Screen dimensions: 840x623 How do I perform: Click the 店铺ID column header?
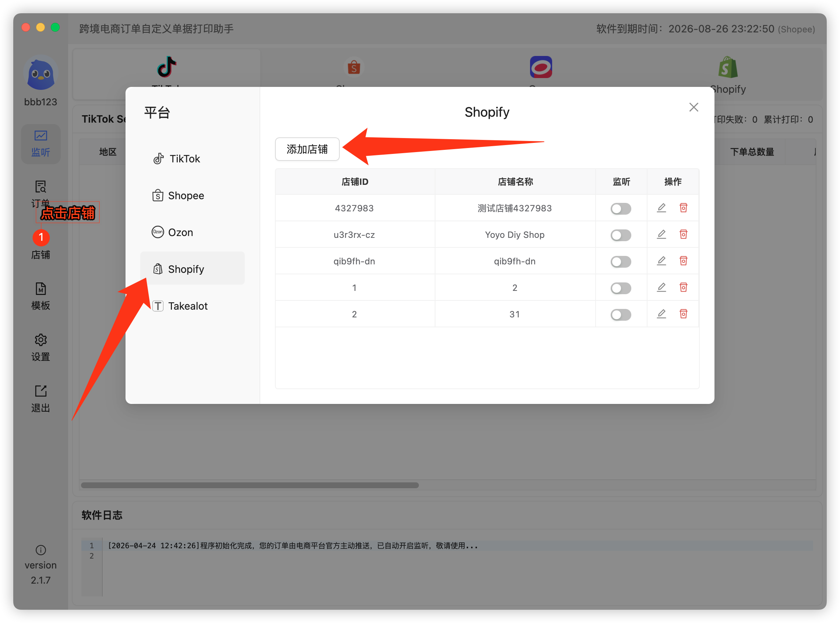click(355, 182)
